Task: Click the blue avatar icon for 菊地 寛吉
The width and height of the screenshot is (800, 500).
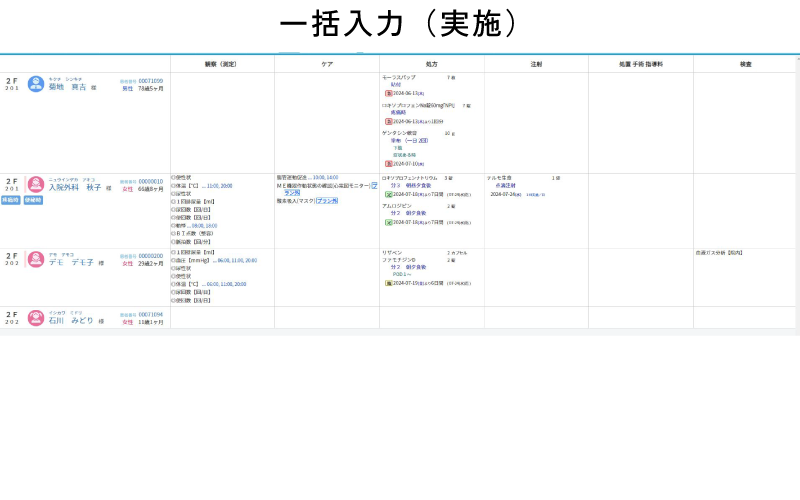Action: tap(36, 84)
